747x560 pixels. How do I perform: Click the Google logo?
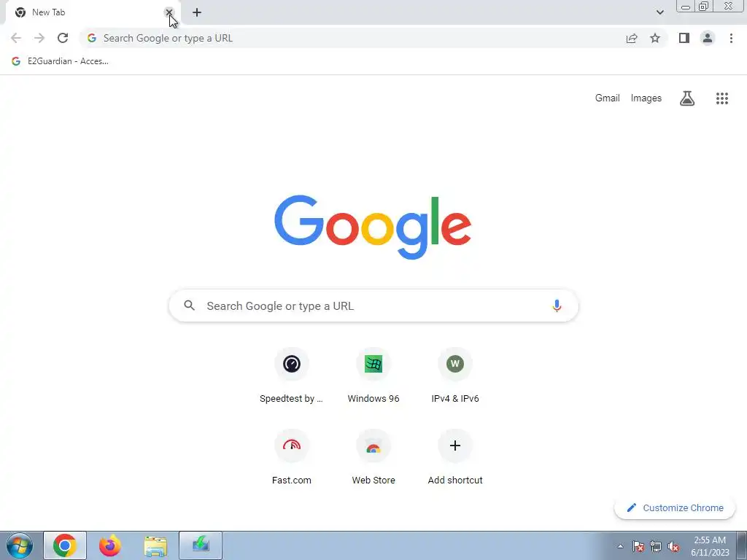point(373,227)
